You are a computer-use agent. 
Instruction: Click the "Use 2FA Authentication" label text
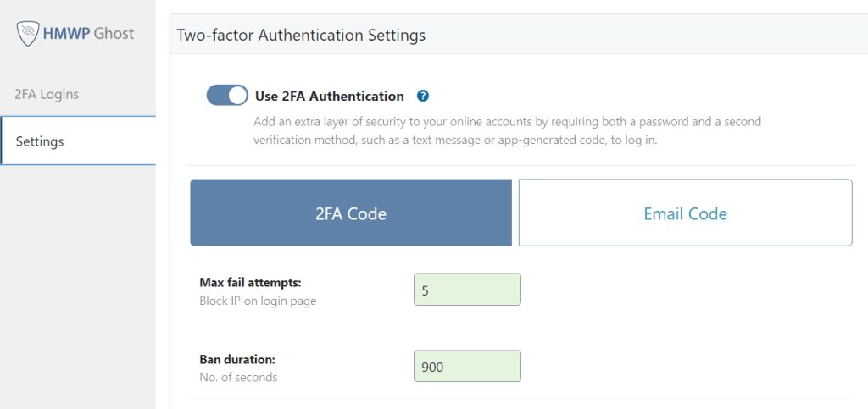(x=330, y=96)
